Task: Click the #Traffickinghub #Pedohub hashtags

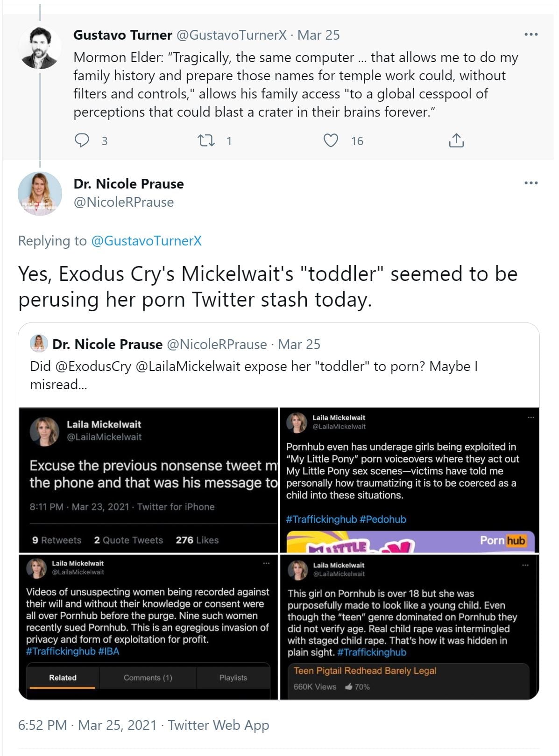Action: coord(346,519)
